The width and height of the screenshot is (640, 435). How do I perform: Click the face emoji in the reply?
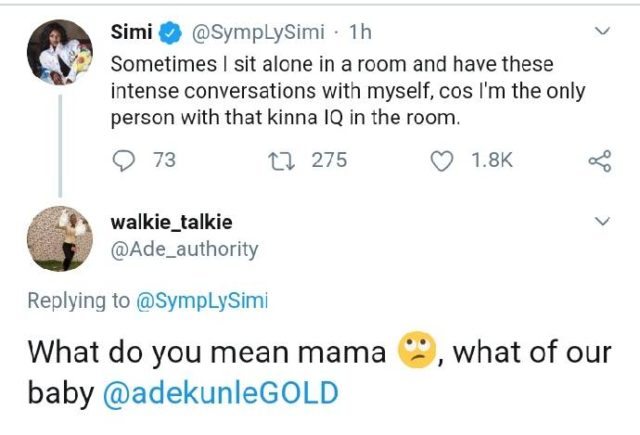click(x=416, y=352)
